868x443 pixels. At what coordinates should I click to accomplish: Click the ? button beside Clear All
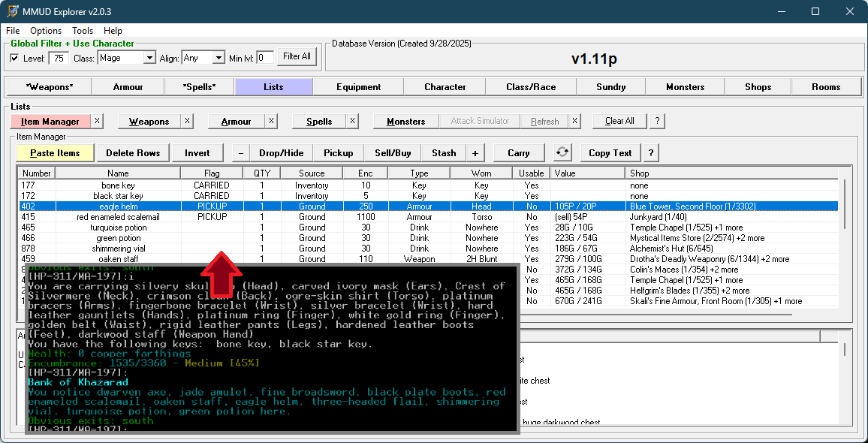[657, 121]
